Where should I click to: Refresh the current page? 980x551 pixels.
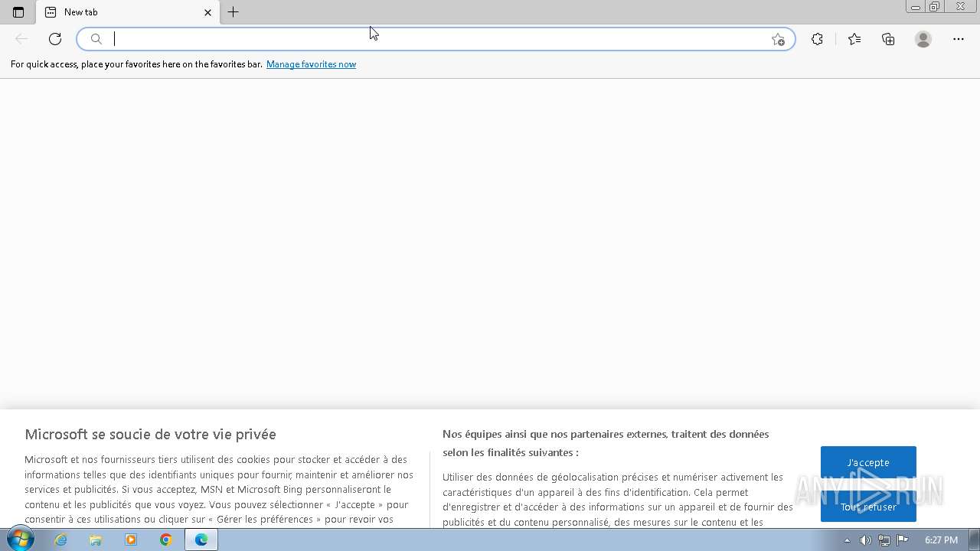(55, 39)
